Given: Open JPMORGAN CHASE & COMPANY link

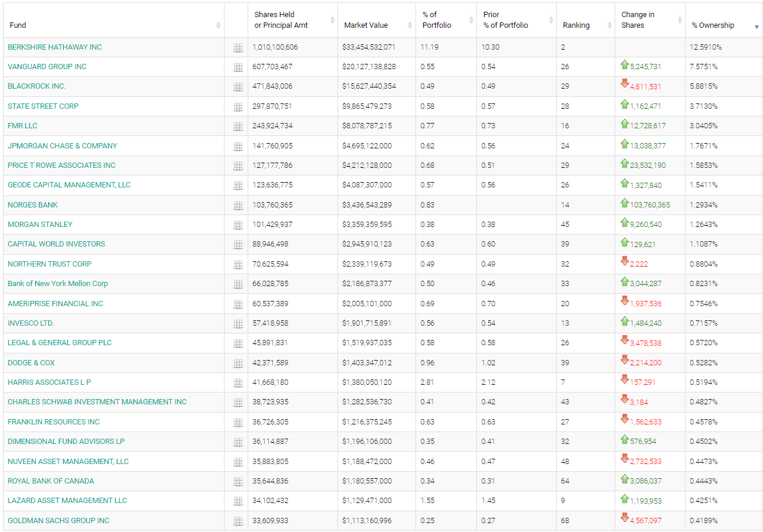Looking at the screenshot, I should [x=63, y=145].
